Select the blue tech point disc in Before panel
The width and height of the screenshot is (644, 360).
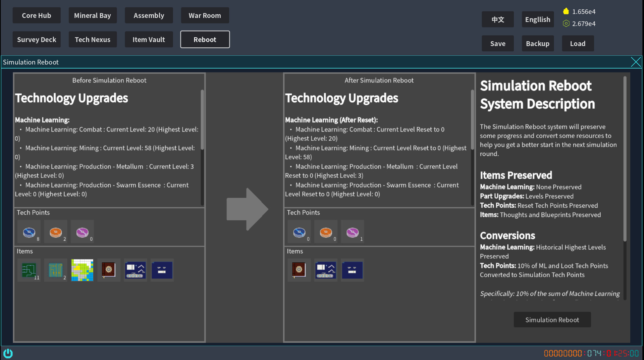point(29,231)
